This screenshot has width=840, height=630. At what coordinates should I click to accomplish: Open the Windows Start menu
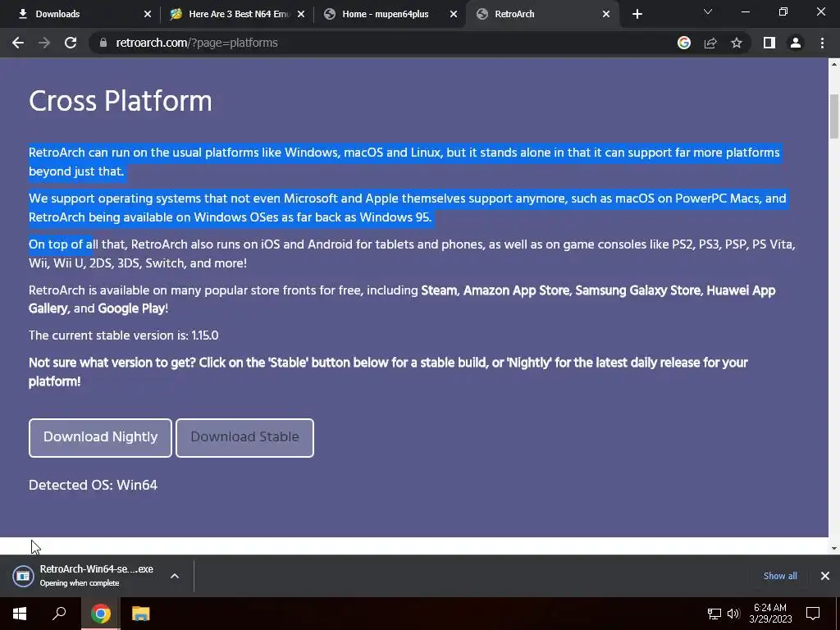(20, 614)
